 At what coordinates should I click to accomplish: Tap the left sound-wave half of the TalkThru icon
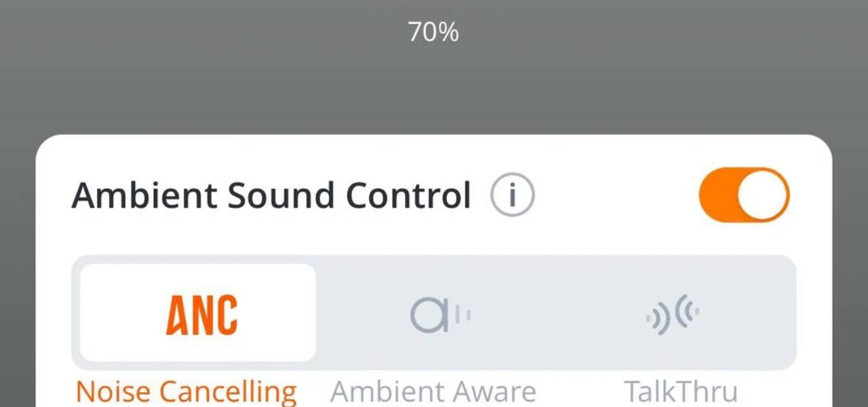(658, 320)
